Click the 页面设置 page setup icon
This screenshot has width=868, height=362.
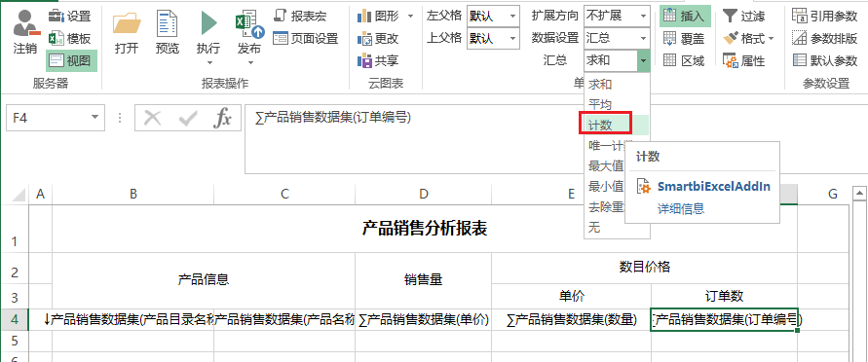click(306, 39)
